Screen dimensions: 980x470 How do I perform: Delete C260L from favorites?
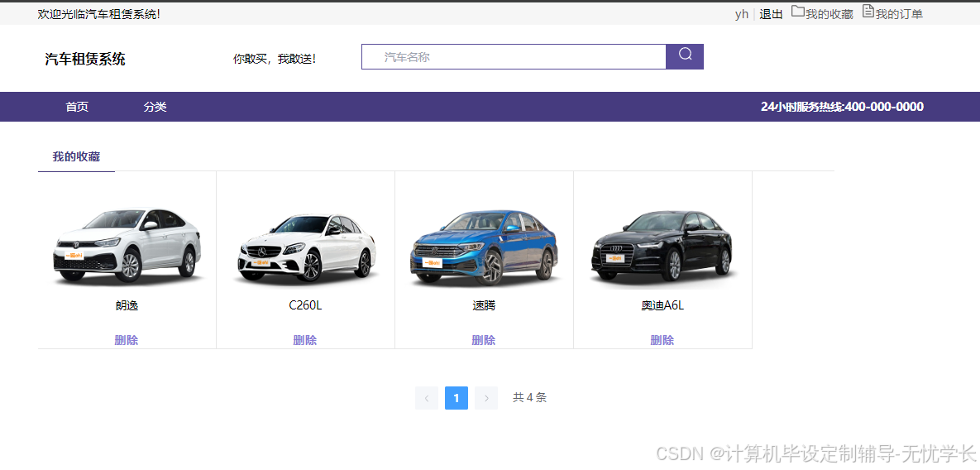[305, 340]
